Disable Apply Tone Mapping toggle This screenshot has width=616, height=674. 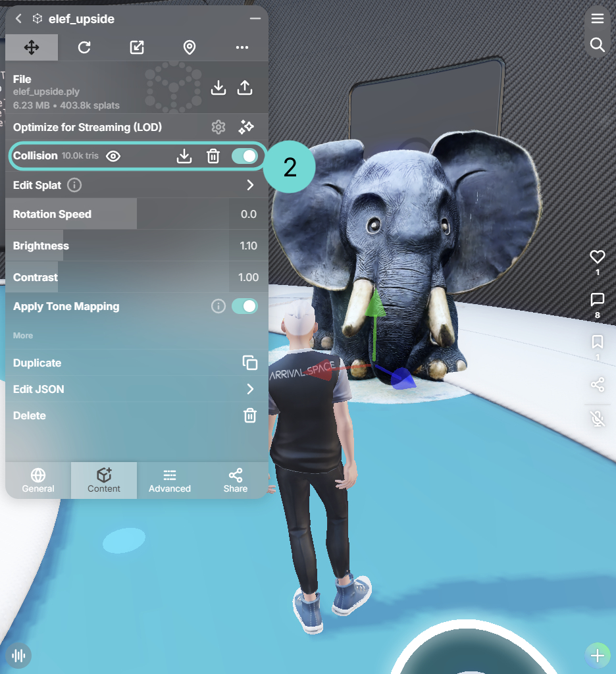[x=245, y=306]
